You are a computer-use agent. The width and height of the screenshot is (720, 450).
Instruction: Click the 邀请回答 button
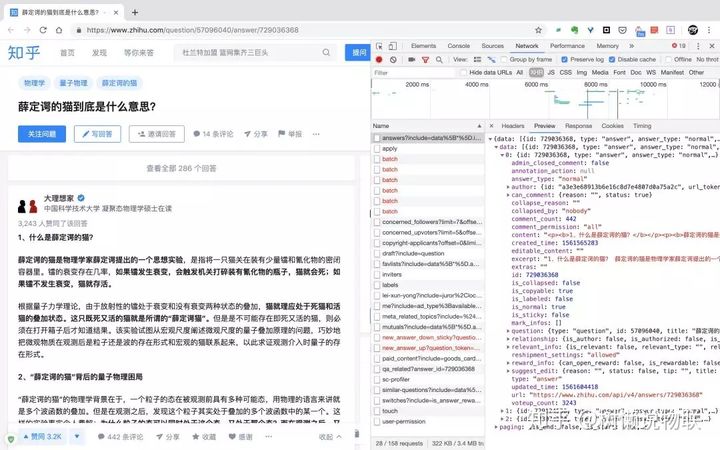(x=157, y=134)
